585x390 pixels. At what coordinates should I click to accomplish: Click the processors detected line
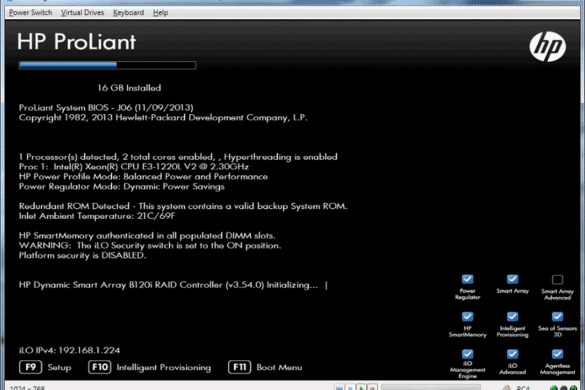(178, 157)
